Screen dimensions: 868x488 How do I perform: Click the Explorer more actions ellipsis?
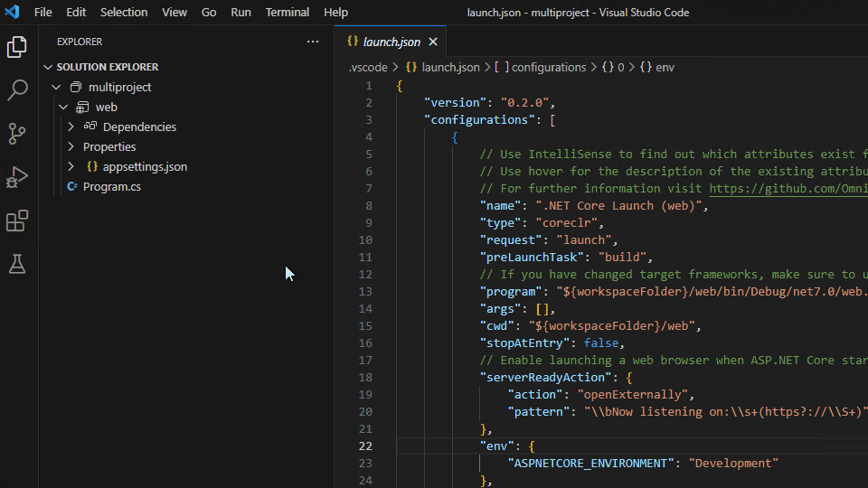313,42
